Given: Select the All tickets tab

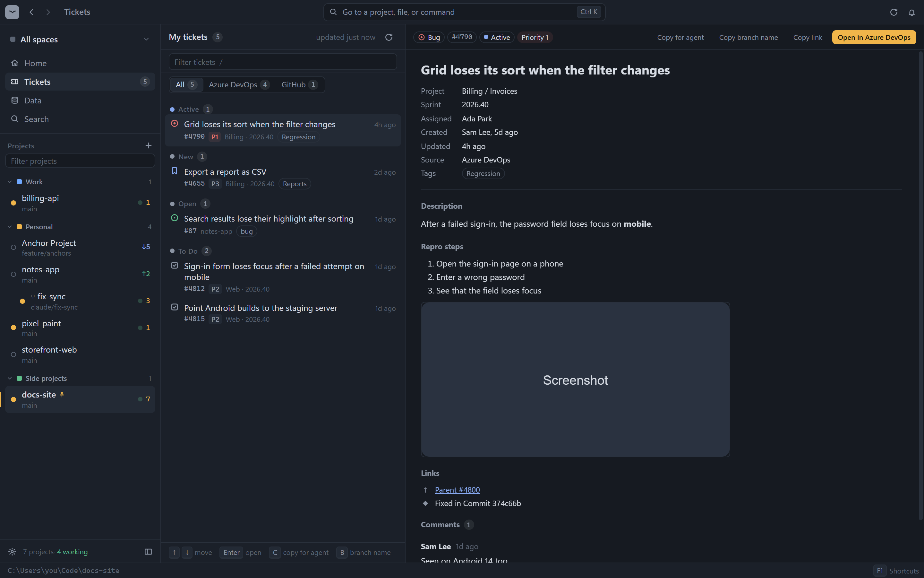Looking at the screenshot, I should [186, 84].
